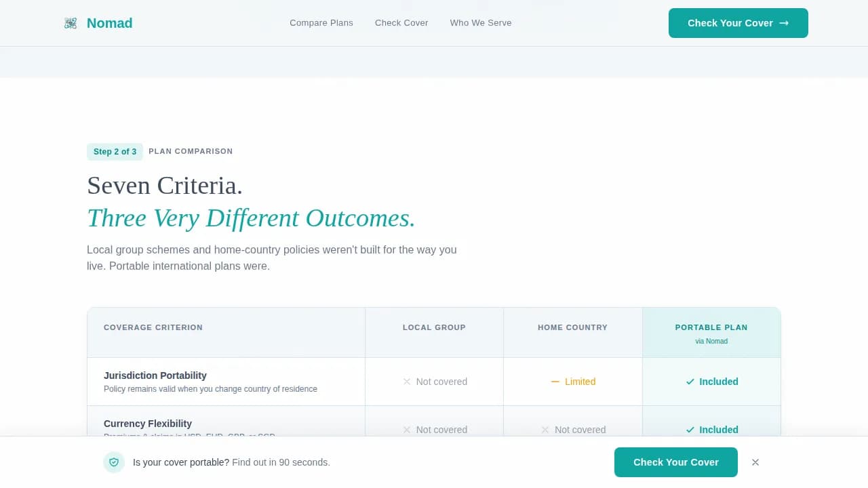The height and width of the screenshot is (488, 868).
Task: Open the Who We Serve navigation item
Action: point(481,22)
